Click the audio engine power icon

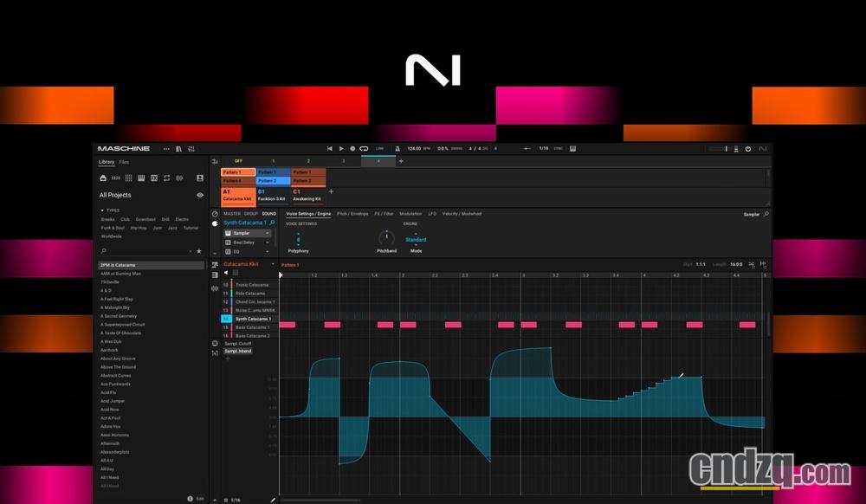[x=748, y=148]
